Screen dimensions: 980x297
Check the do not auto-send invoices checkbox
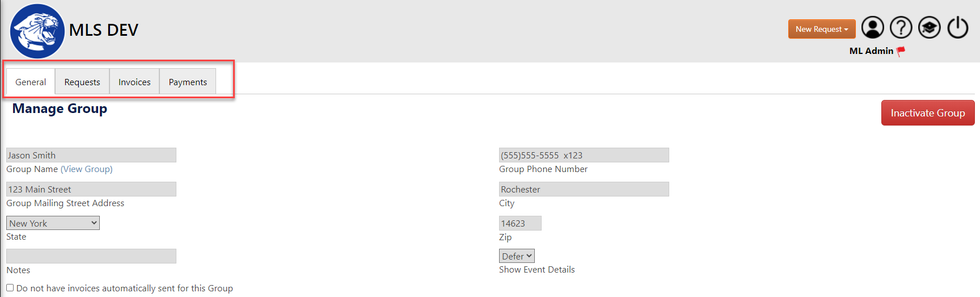[x=10, y=288]
